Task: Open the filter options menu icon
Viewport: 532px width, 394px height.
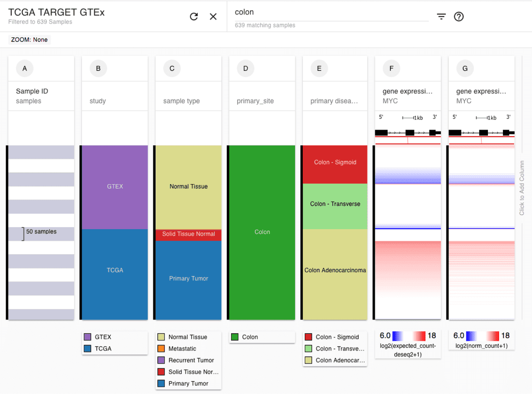Action: (441, 16)
